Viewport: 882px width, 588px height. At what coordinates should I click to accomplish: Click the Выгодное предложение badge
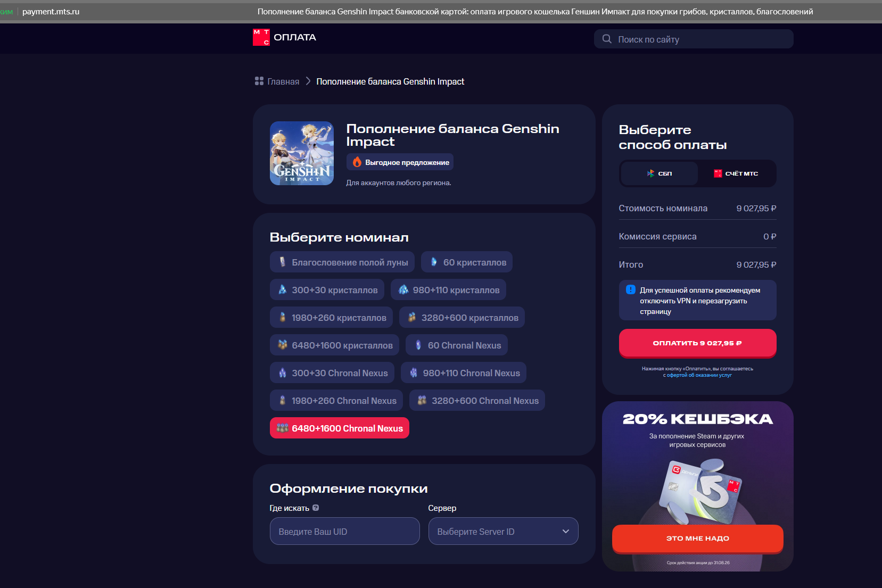coord(400,162)
